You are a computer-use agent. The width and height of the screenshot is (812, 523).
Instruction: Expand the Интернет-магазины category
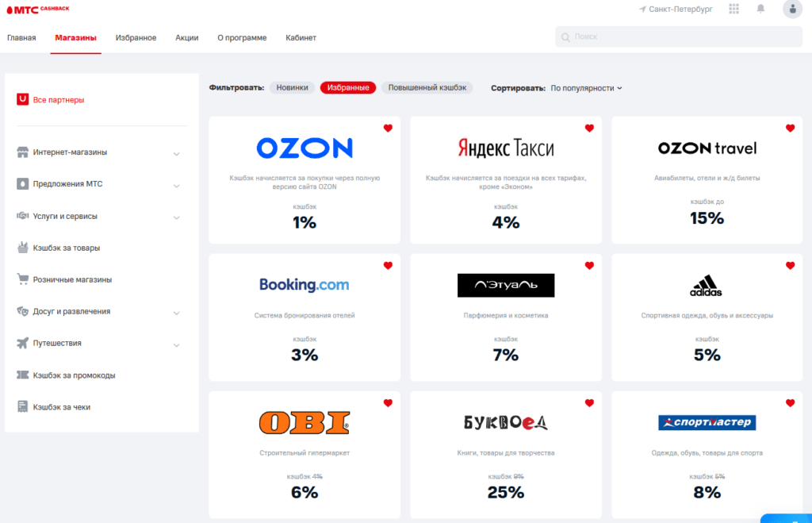click(x=176, y=153)
